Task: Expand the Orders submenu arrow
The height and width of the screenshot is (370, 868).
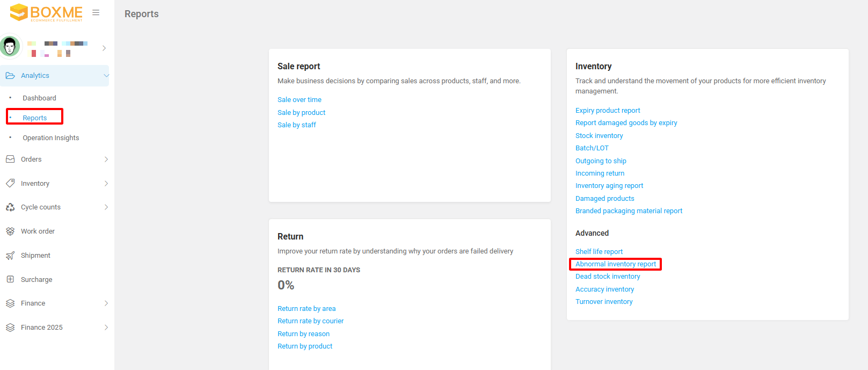Action: pos(106,159)
